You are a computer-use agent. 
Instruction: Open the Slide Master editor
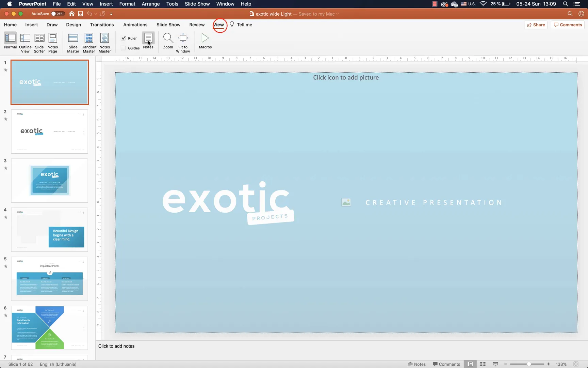[73, 41]
